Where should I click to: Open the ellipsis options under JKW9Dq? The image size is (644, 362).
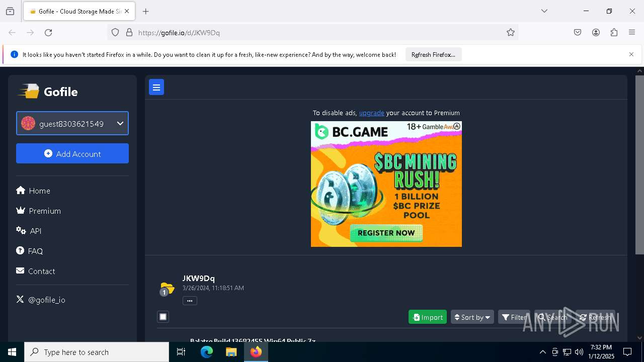click(x=190, y=301)
